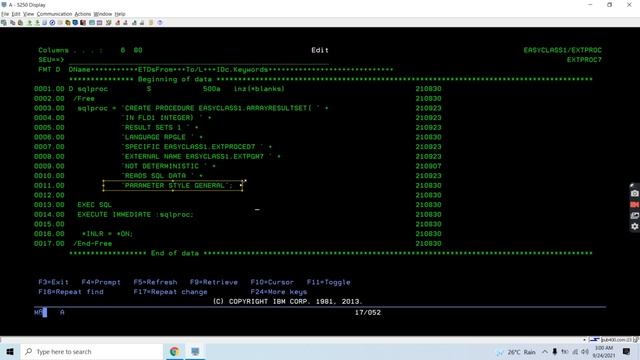The image size is (640, 360).
Task: Click the F4=Prompt function key text
Action: pyautogui.click(x=101, y=282)
